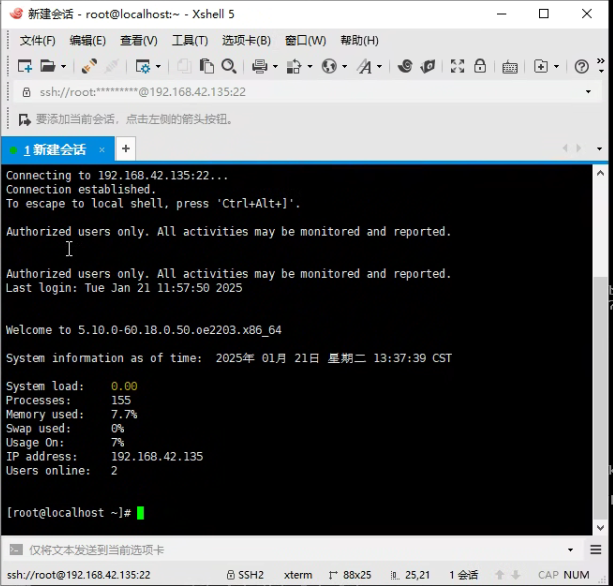Click the 1 会话 status bar entry
The height and width of the screenshot is (586, 613).
tap(464, 575)
